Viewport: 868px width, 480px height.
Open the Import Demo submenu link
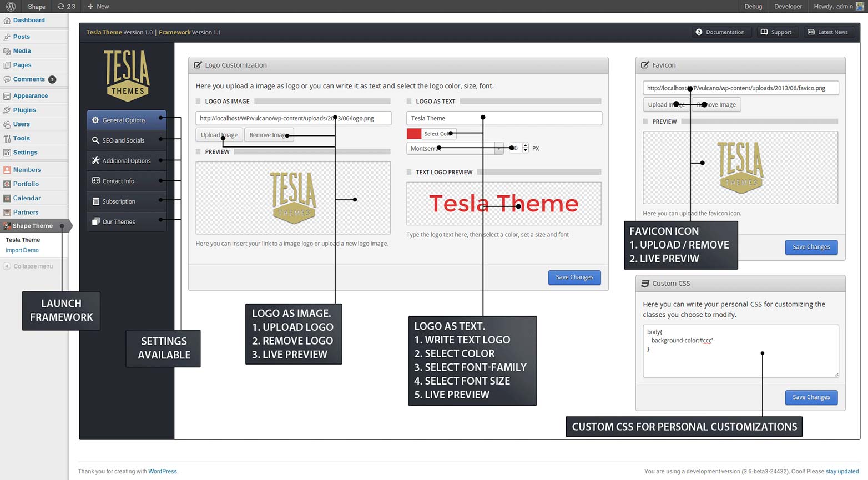pos(22,250)
